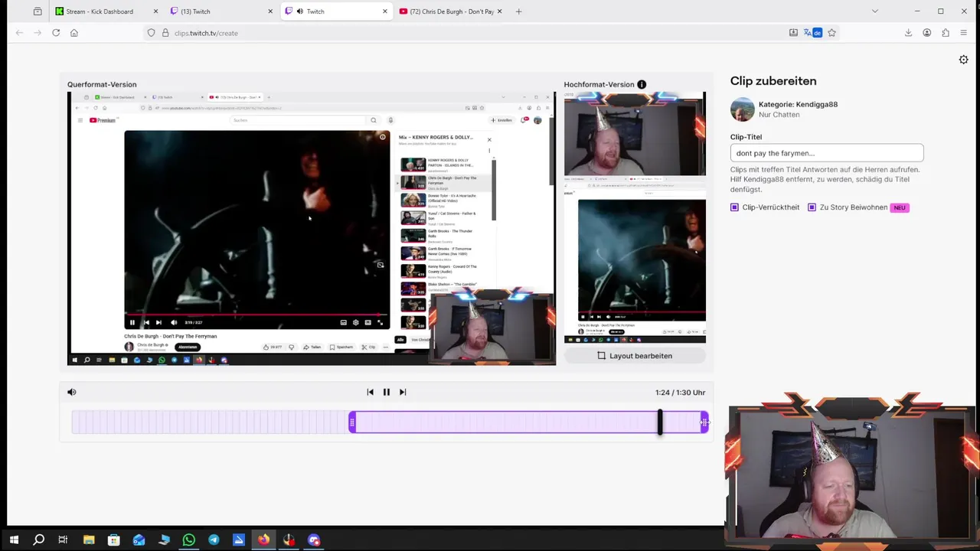Reload the current page
Screen dimensions: 980x551
coord(56,33)
